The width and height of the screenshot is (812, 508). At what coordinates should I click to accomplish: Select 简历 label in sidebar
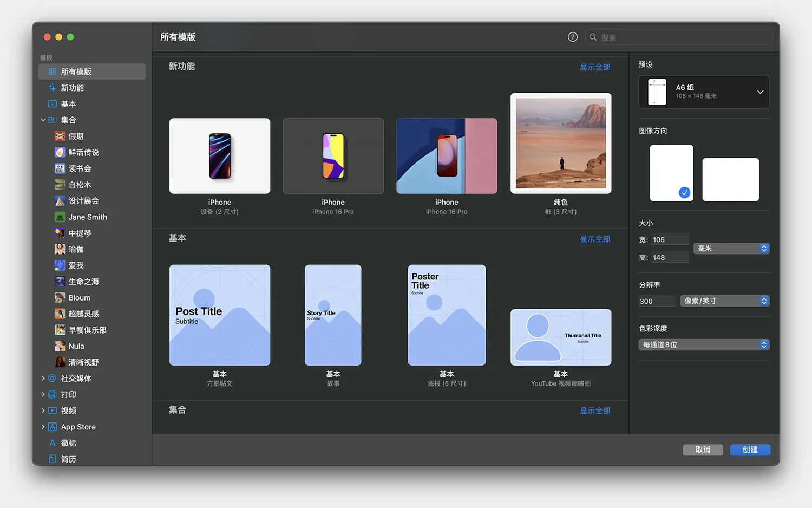click(x=69, y=459)
